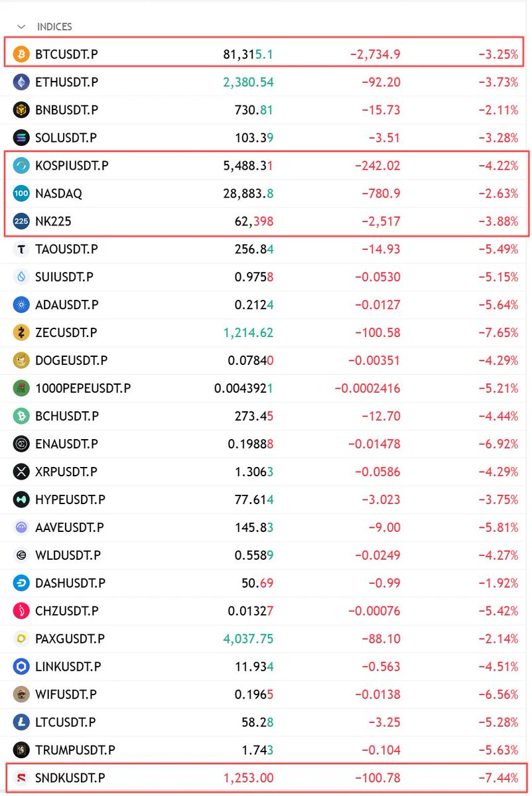Screen dimensions: 532x796
Task: Select the PAXGUSDT.P symbol name
Action: click(70, 639)
